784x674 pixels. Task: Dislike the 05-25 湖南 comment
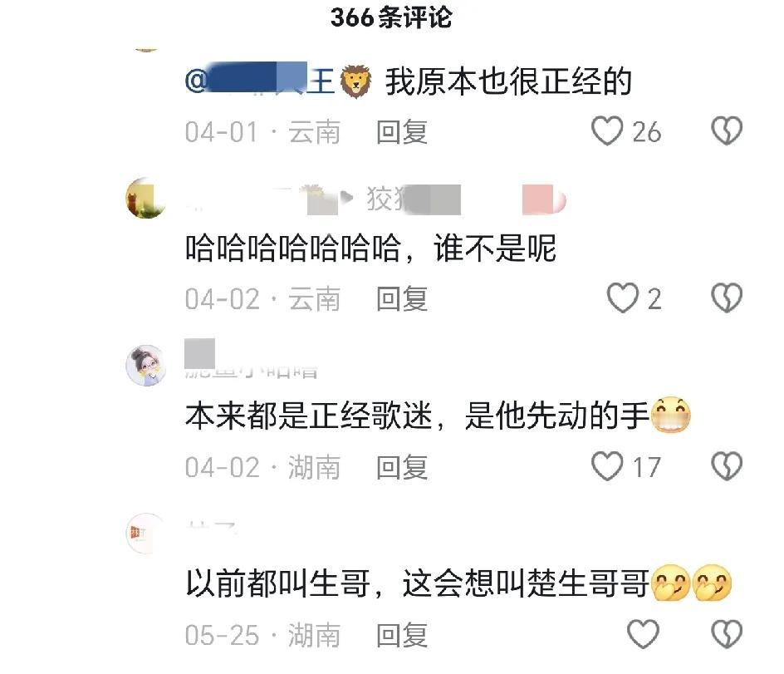click(727, 634)
